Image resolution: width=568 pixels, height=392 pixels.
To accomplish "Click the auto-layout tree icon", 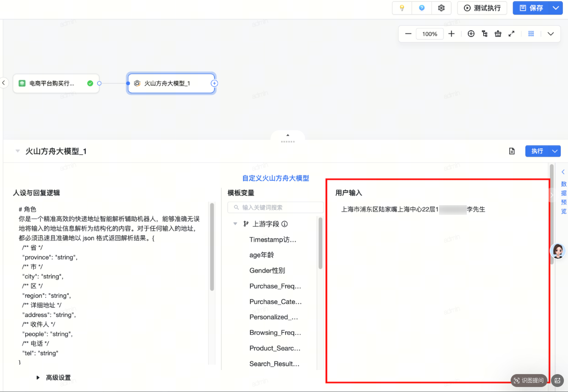I will [x=485, y=33].
